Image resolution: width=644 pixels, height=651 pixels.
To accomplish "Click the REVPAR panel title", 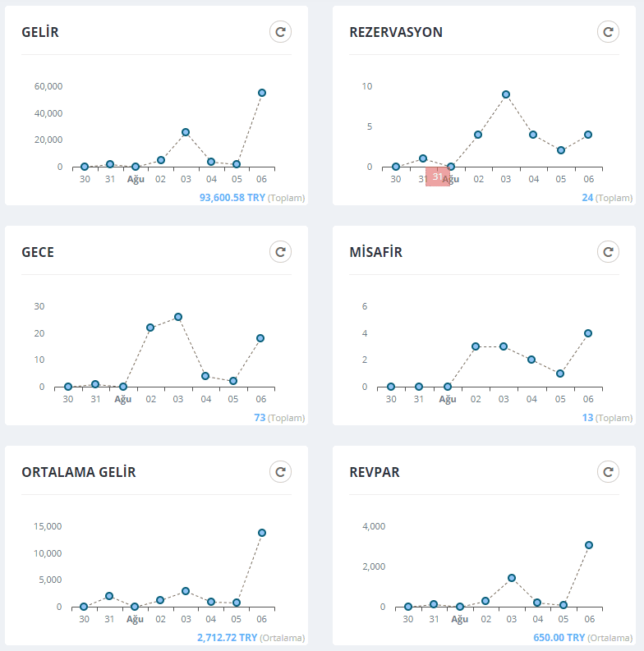I will point(375,473).
